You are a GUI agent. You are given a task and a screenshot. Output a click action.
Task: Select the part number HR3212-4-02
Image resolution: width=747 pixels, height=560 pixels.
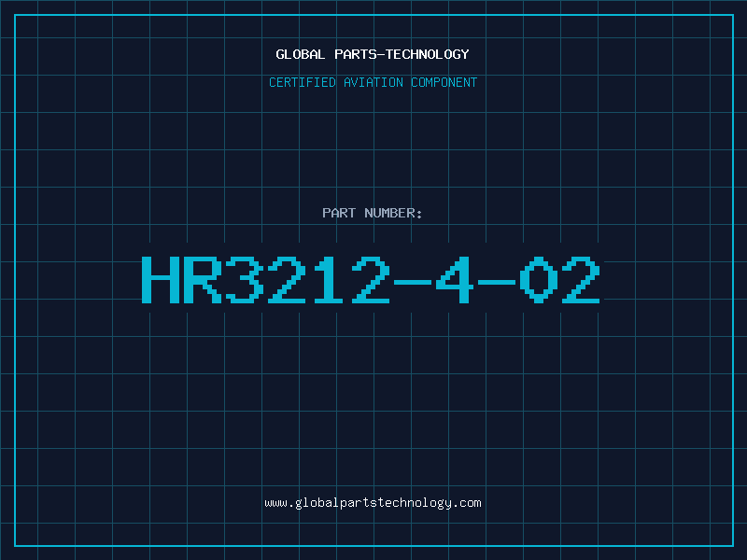[x=371, y=280]
